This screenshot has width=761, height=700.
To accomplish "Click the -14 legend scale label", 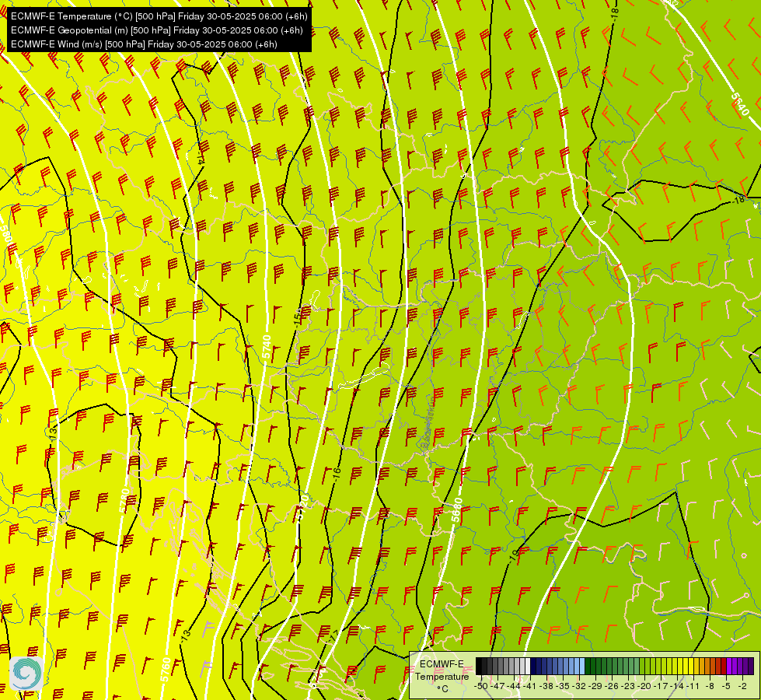I will 677,686.
